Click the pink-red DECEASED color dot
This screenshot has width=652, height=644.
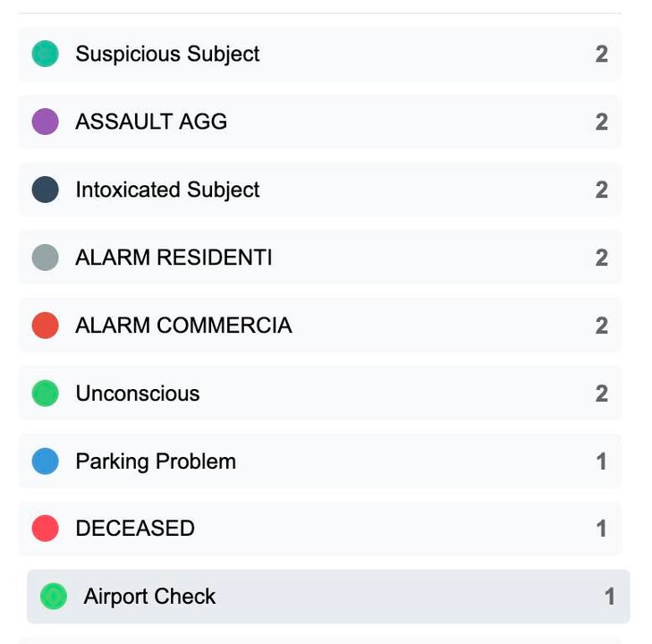pyautogui.click(x=45, y=529)
